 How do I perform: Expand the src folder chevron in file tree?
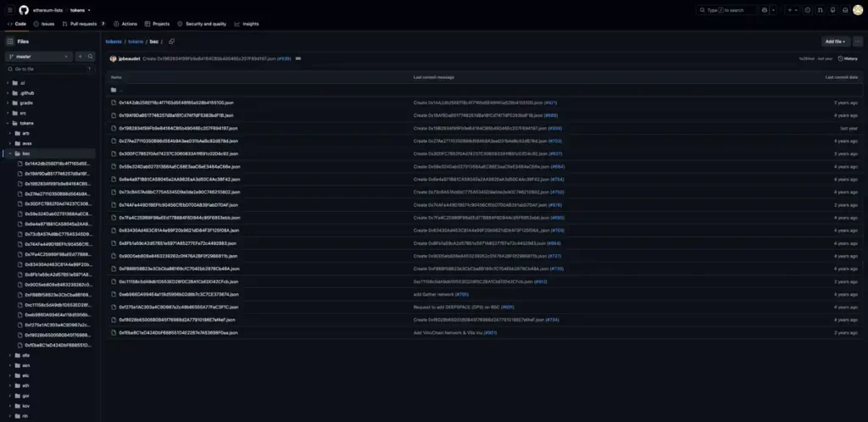coord(8,113)
